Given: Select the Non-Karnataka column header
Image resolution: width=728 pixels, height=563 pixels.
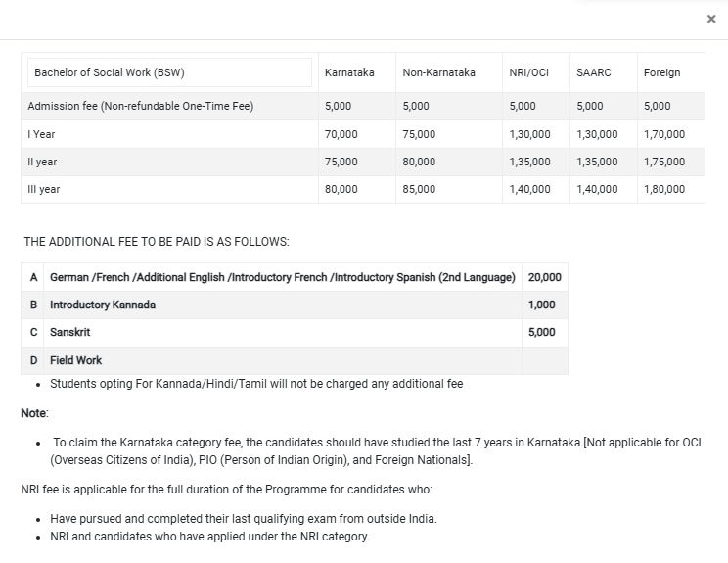Looking at the screenshot, I should (x=438, y=72).
